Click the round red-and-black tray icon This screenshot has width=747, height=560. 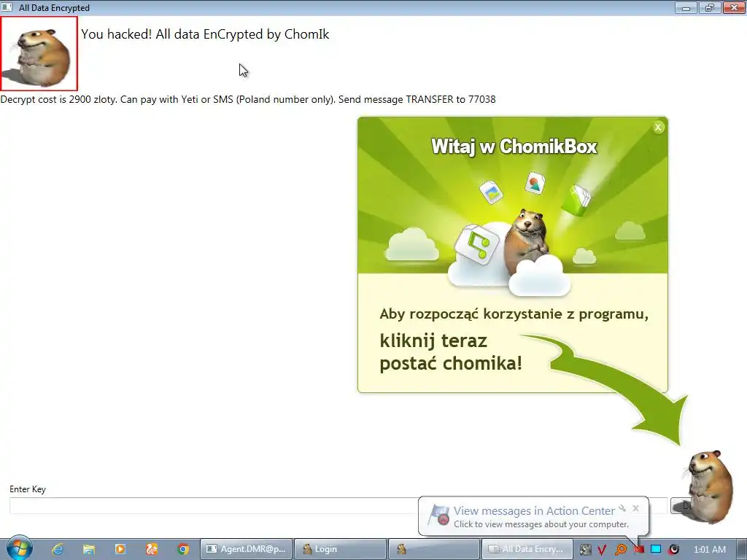(x=673, y=549)
